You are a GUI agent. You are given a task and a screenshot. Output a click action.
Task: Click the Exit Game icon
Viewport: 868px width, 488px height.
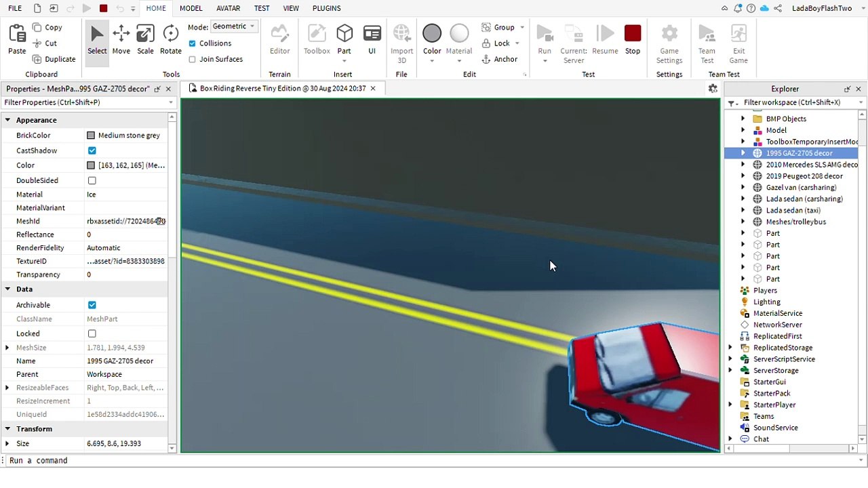[738, 34]
